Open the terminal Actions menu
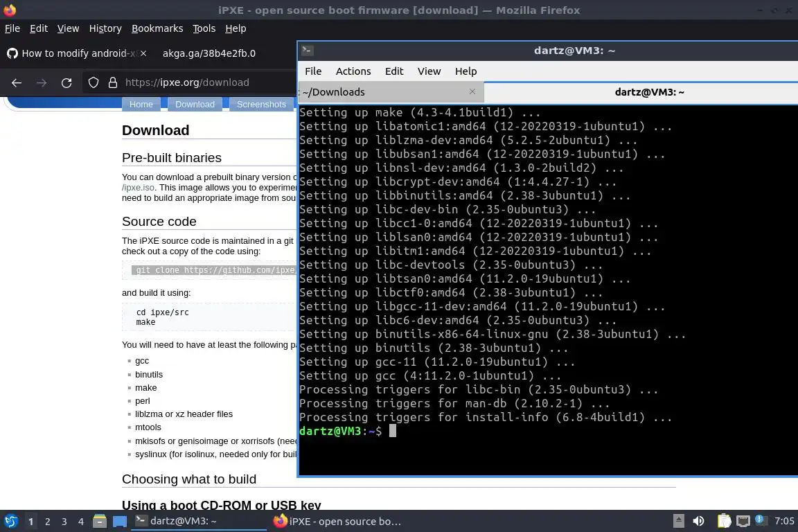This screenshot has height=532, width=798. pos(353,71)
